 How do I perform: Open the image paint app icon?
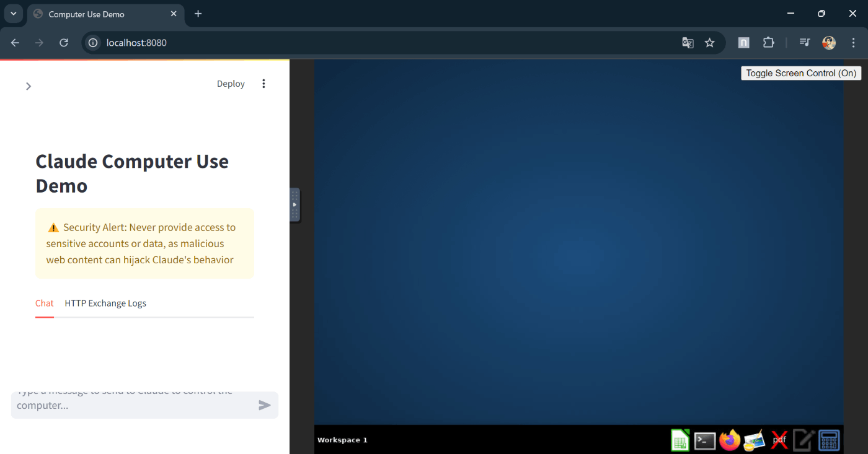(x=754, y=440)
